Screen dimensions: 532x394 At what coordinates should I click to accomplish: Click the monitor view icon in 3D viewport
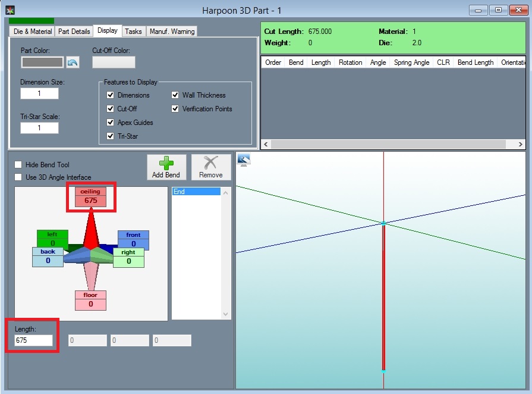[x=244, y=160]
